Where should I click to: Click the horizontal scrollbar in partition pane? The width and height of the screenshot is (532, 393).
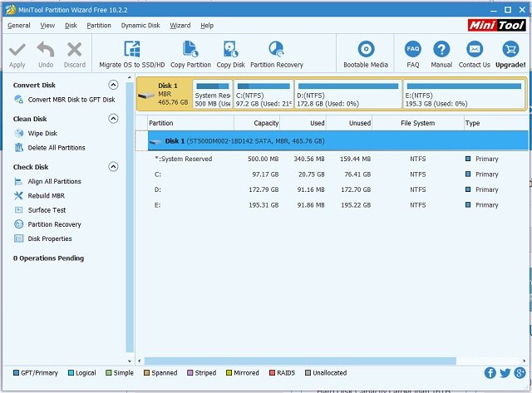tap(300, 361)
